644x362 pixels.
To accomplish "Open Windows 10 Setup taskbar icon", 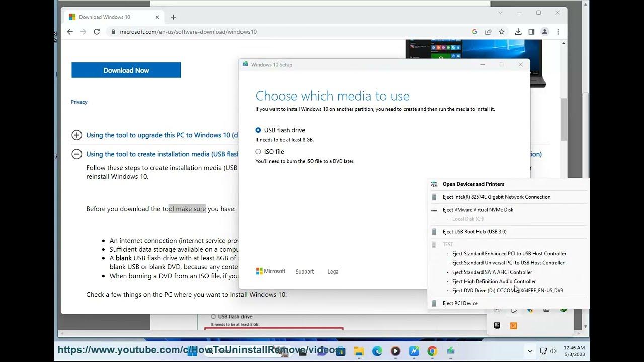I will pos(451,351).
